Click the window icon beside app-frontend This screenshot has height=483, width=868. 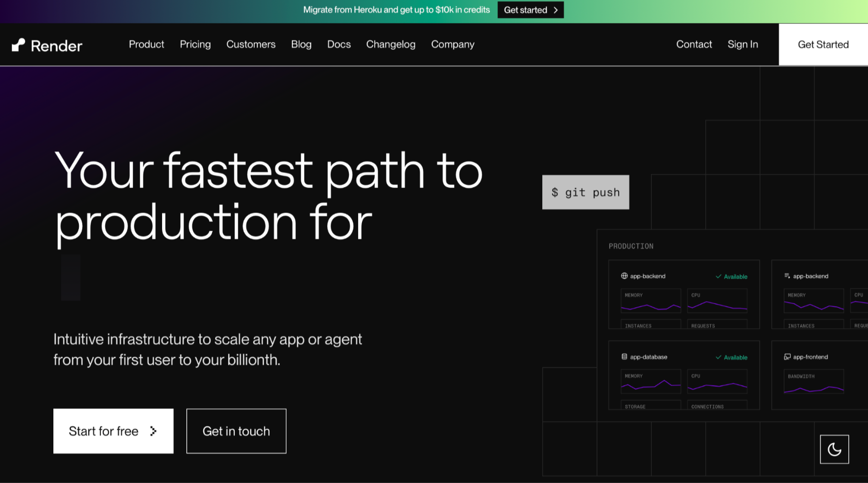(788, 357)
